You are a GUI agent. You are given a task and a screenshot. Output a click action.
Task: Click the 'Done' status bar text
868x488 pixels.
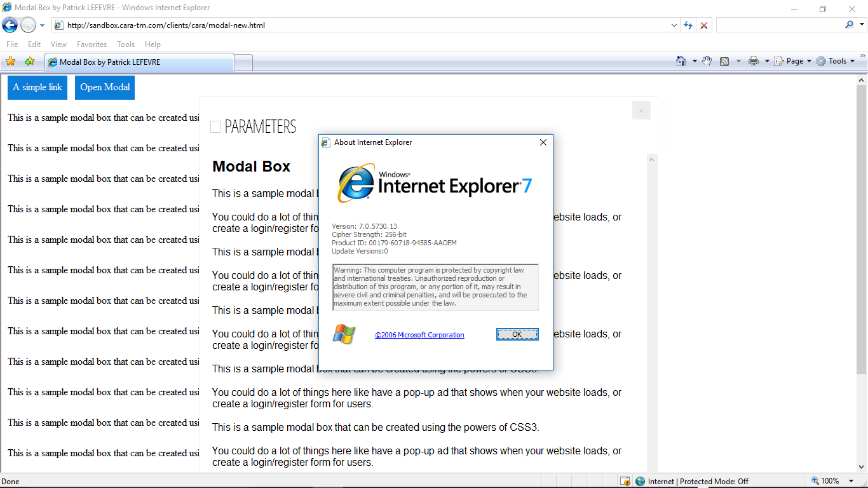click(x=10, y=482)
